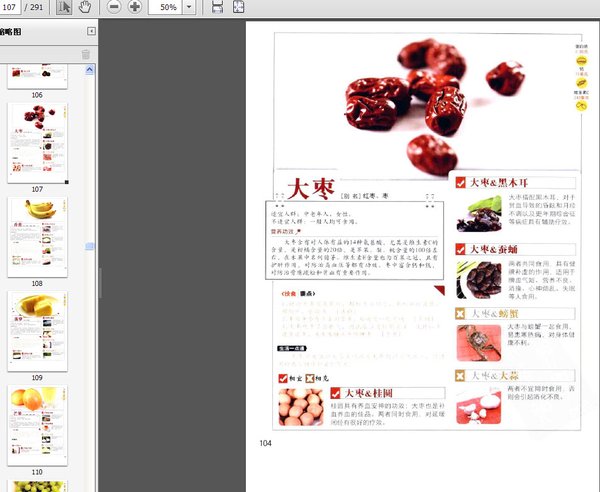Click the black fungus food image
The image size is (600, 492).
point(479,214)
